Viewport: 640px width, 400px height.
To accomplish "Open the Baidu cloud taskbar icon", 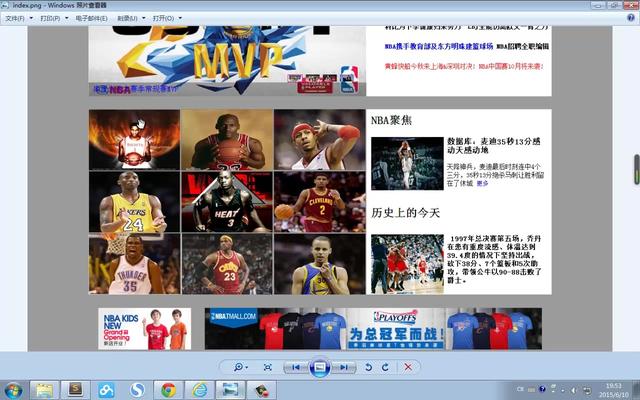I will [x=106, y=390].
